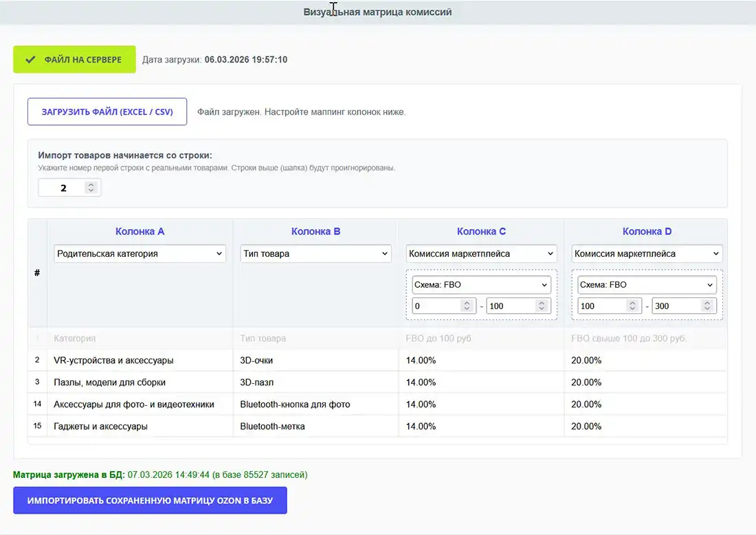
Task: Click 'Импортировать сохраненную матрицу Ozon в базу'
Action: pyautogui.click(x=150, y=501)
